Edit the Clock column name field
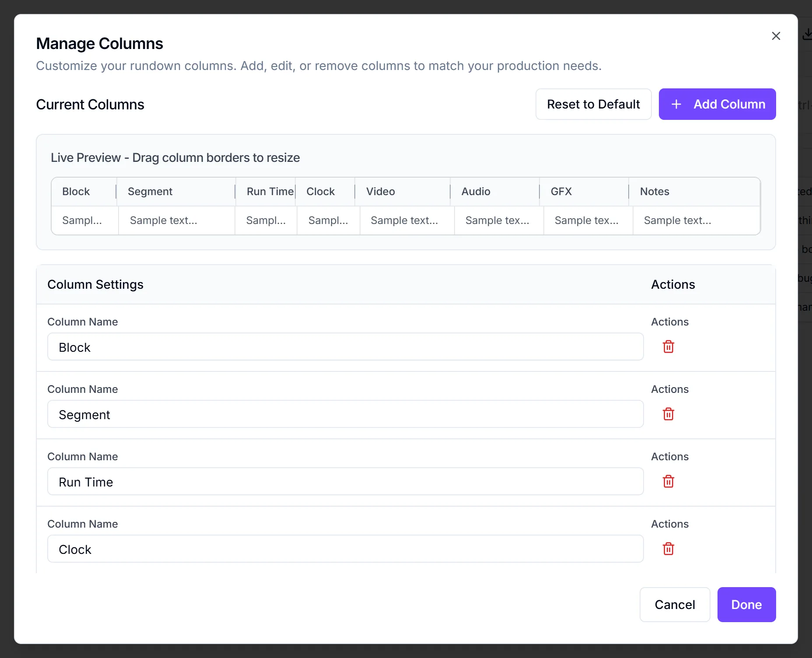812x658 pixels. 345,549
